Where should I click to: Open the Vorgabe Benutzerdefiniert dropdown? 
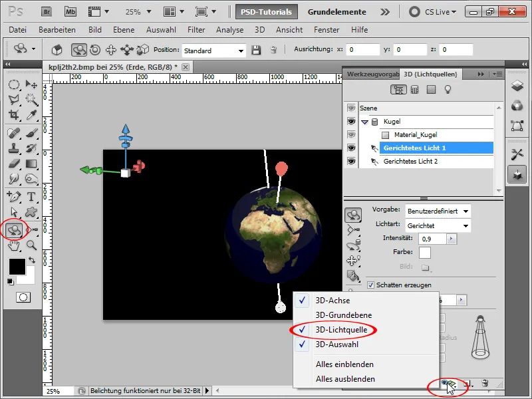(438, 211)
